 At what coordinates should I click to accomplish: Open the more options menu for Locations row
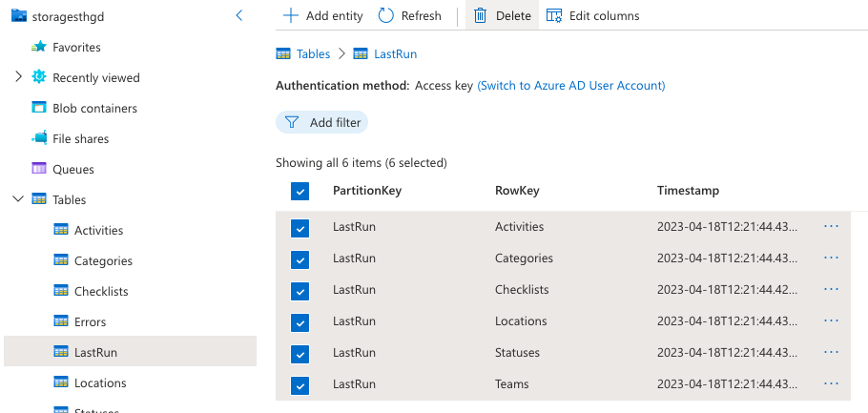point(831,321)
